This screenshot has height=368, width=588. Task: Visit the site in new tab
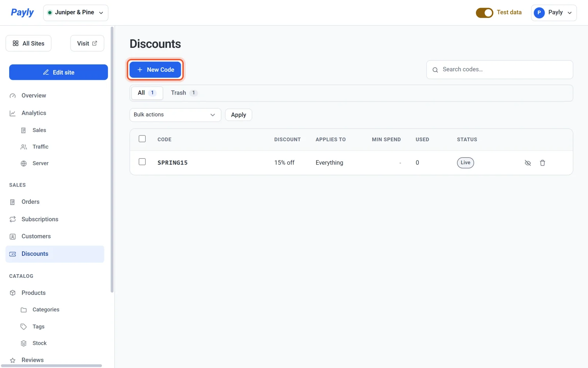87,43
